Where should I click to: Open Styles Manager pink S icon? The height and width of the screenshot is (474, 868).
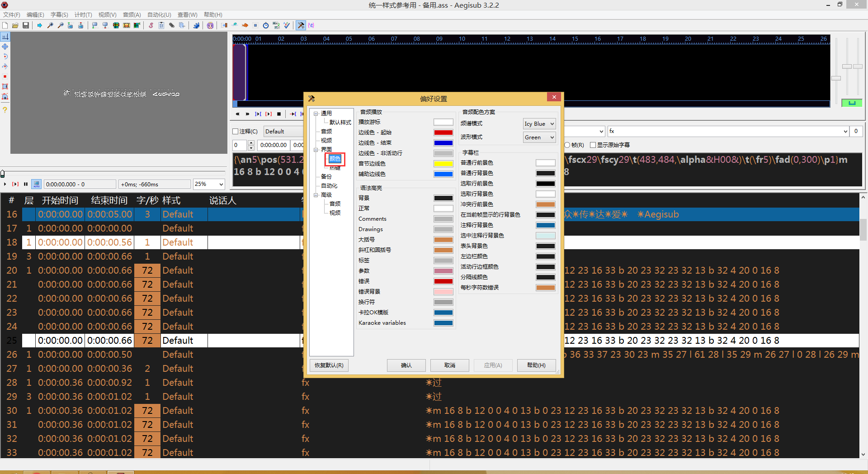pyautogui.click(x=151, y=25)
